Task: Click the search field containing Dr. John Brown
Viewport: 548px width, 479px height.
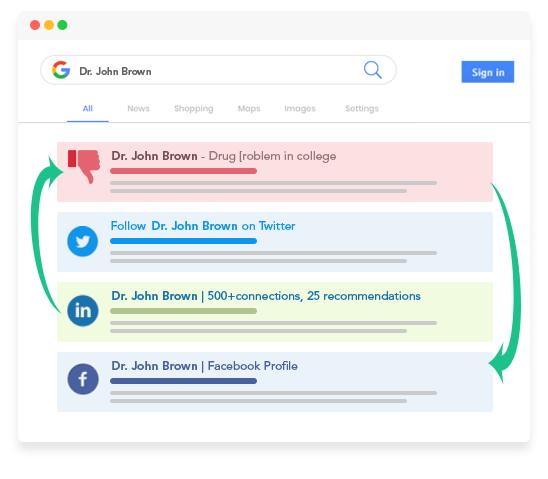Action: point(218,70)
